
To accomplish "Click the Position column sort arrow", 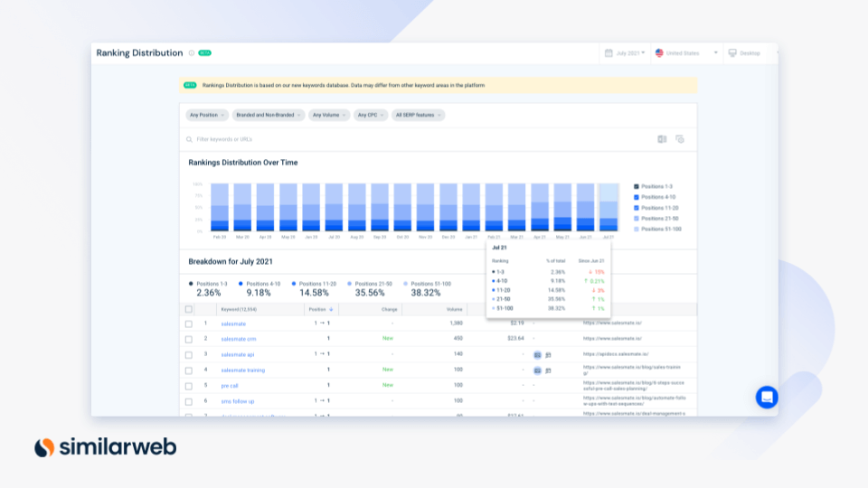I will [x=331, y=309].
